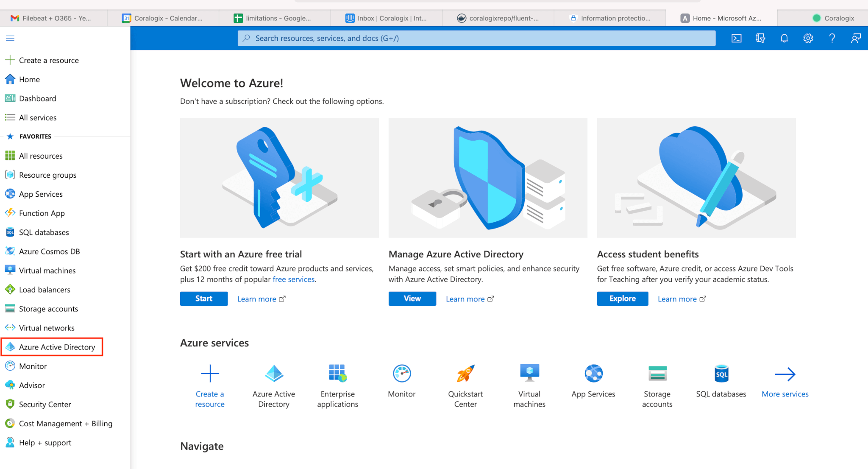Open Azure Active Directory tile in Azure services
This screenshot has width=868, height=469.
tap(274, 386)
